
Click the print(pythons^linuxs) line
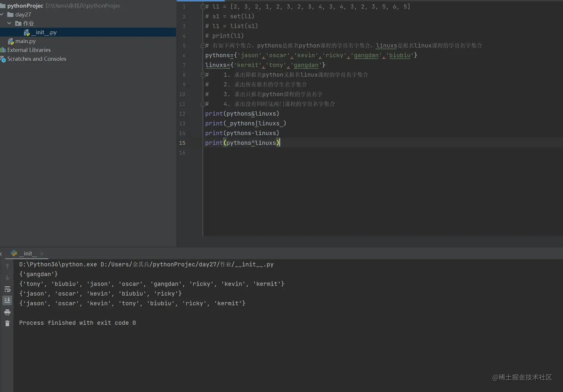point(242,143)
